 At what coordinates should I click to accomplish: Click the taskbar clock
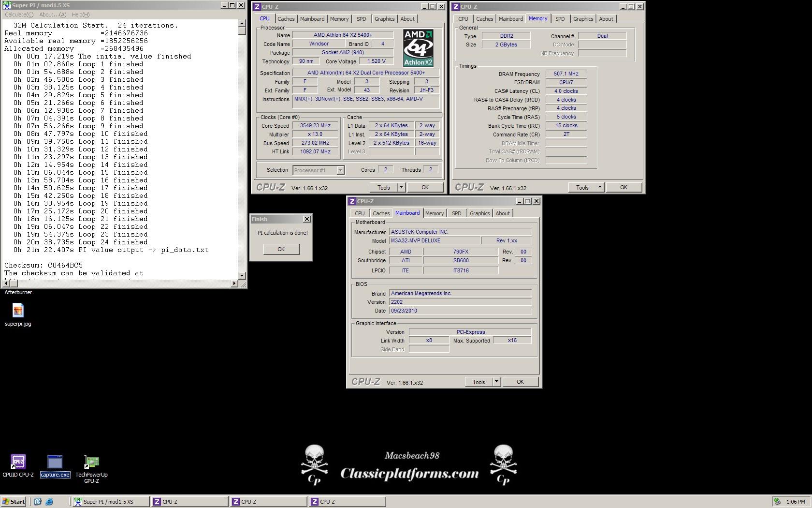coord(796,502)
